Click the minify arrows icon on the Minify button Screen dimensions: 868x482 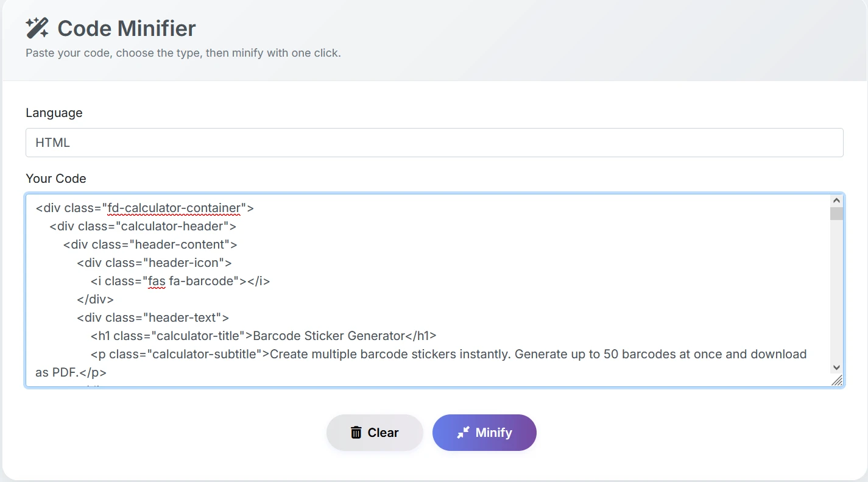coord(464,432)
